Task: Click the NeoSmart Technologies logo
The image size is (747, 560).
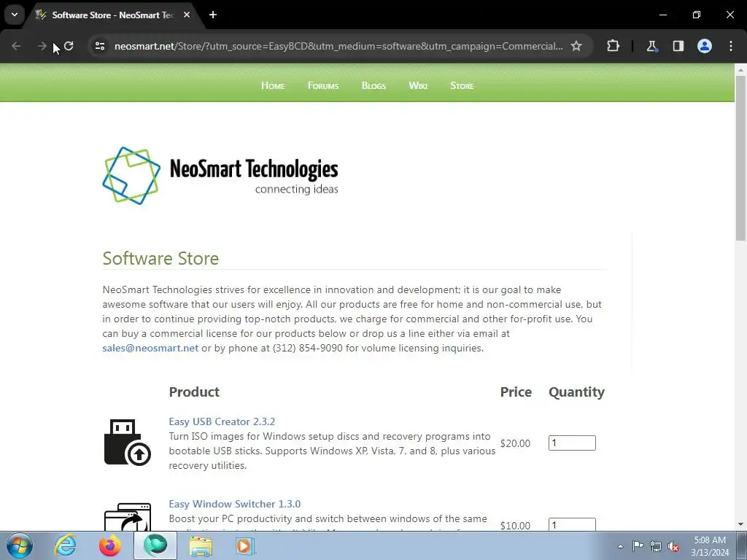Action: [x=220, y=176]
